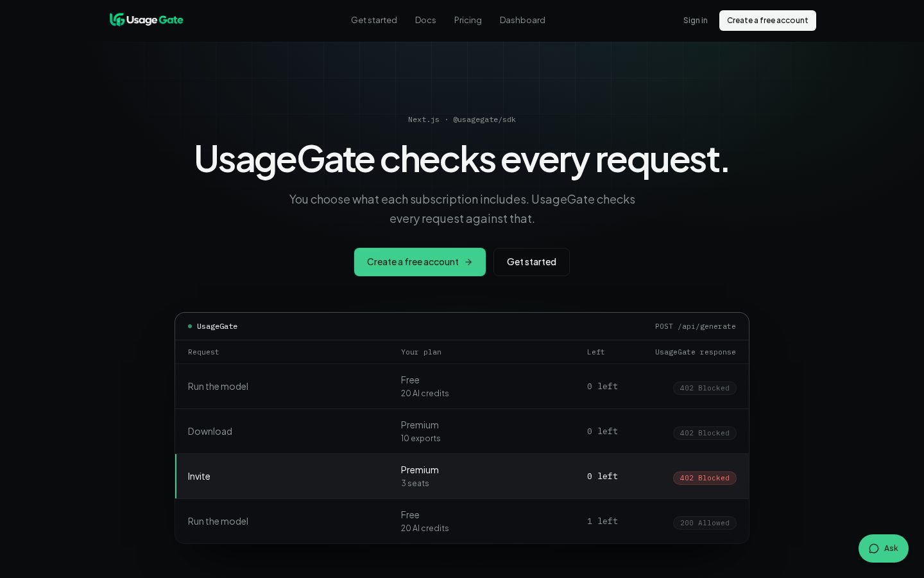
Task: Click the "0 left" value in Invite row
Action: [x=603, y=477]
